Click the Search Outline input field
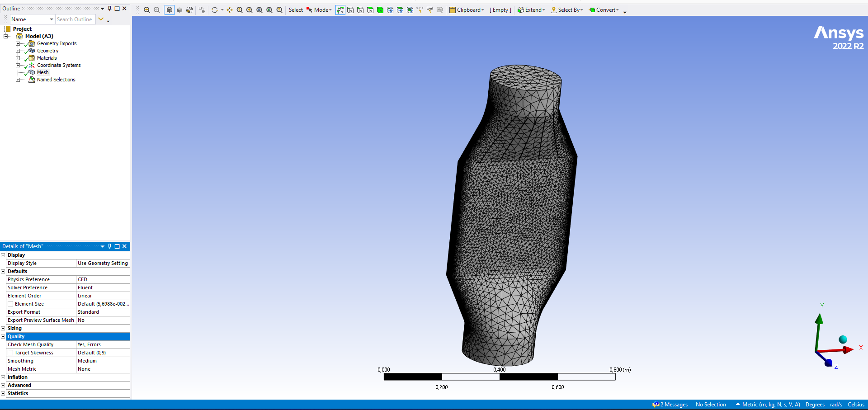Screen dimensions: 868x410 [75, 19]
